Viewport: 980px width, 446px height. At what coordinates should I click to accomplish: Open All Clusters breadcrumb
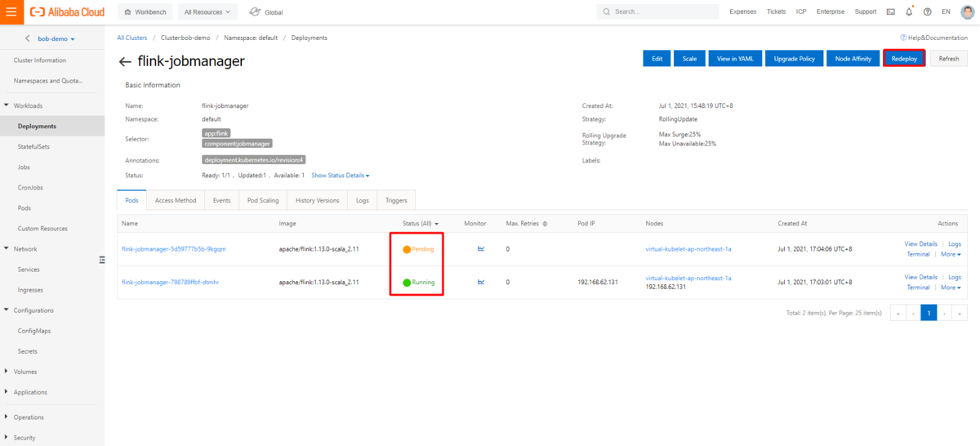coord(131,38)
